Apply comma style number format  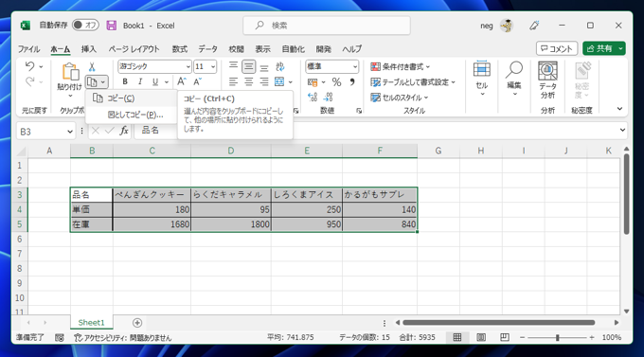click(x=352, y=82)
